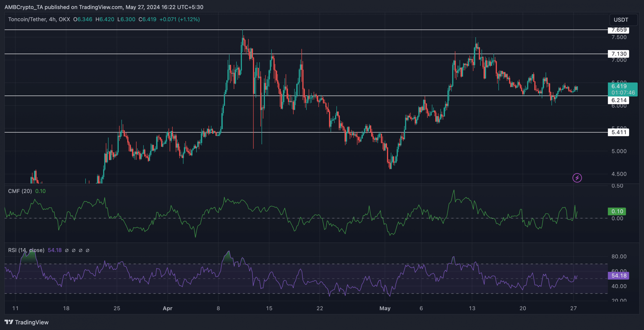
Task: Click the 7.659 horizontal line price label
Action: 618,30
